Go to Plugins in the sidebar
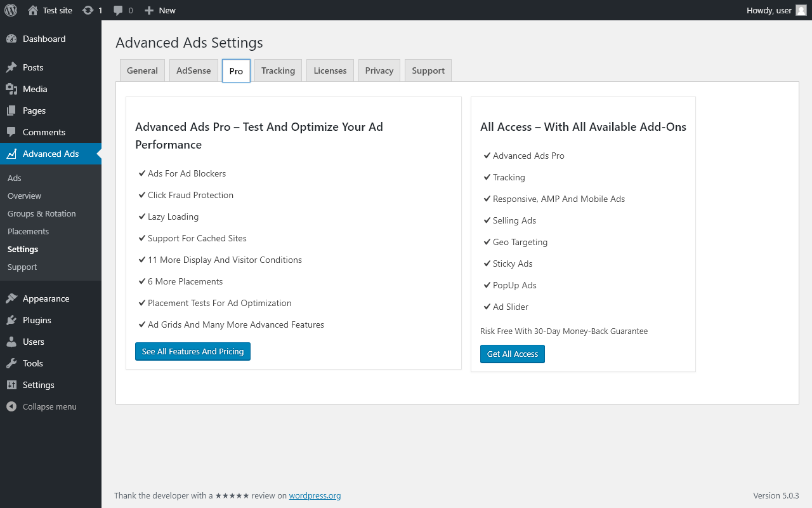This screenshot has height=508, width=812. [37, 320]
